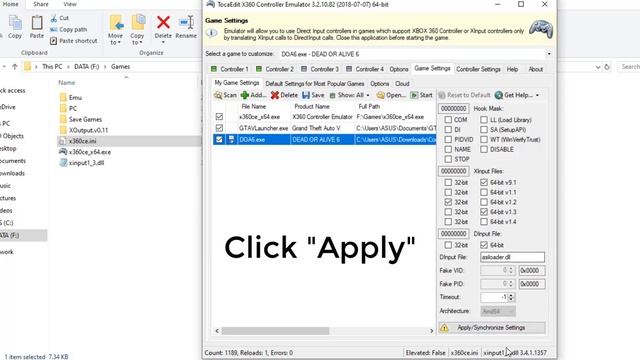Screen dimensions: 640x360
Task: Open the Get Help globe button
Action: click(x=513, y=95)
